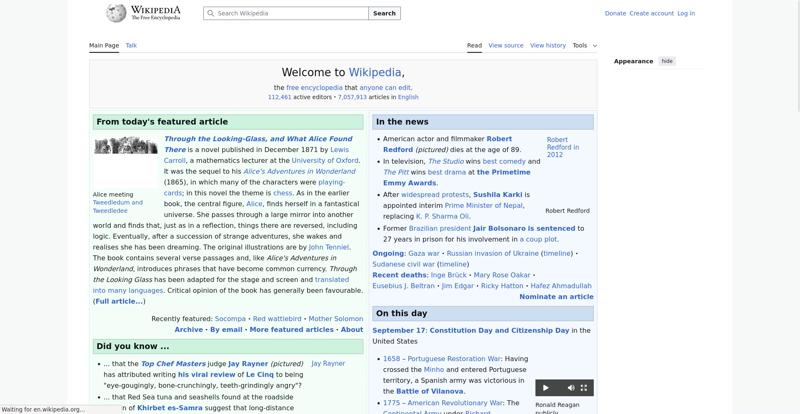Open Red wattlebird link
The height and width of the screenshot is (414, 800).
[277, 319]
